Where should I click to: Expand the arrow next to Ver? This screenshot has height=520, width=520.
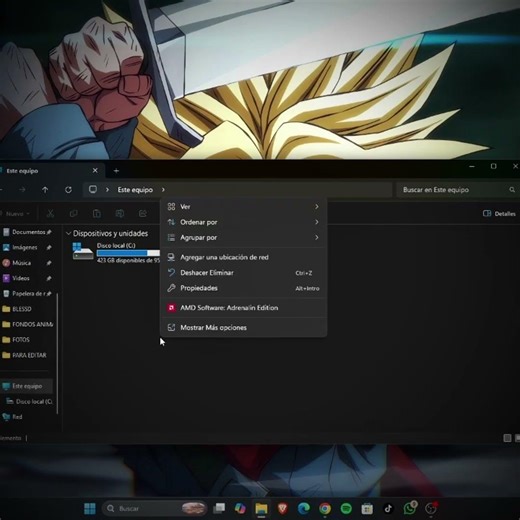pyautogui.click(x=317, y=207)
